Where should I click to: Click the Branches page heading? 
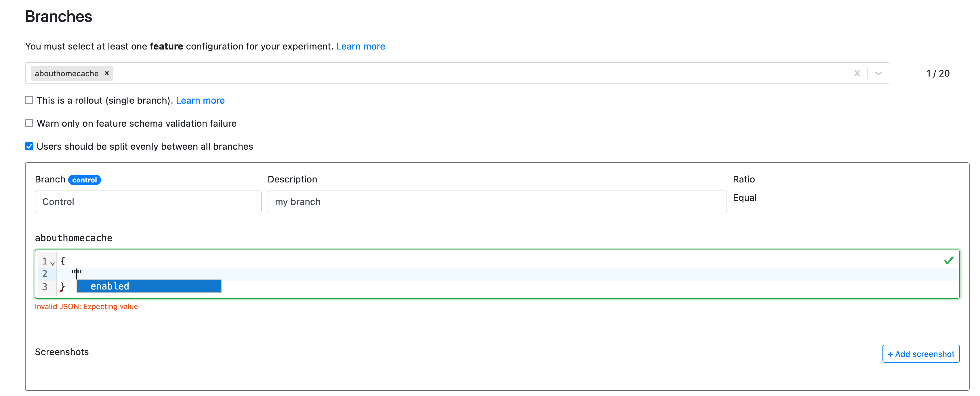[59, 17]
